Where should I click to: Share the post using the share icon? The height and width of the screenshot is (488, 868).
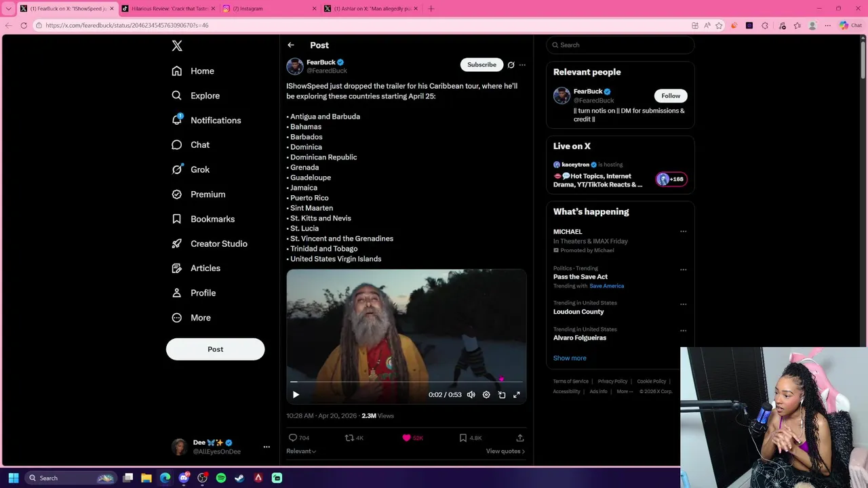click(x=520, y=438)
